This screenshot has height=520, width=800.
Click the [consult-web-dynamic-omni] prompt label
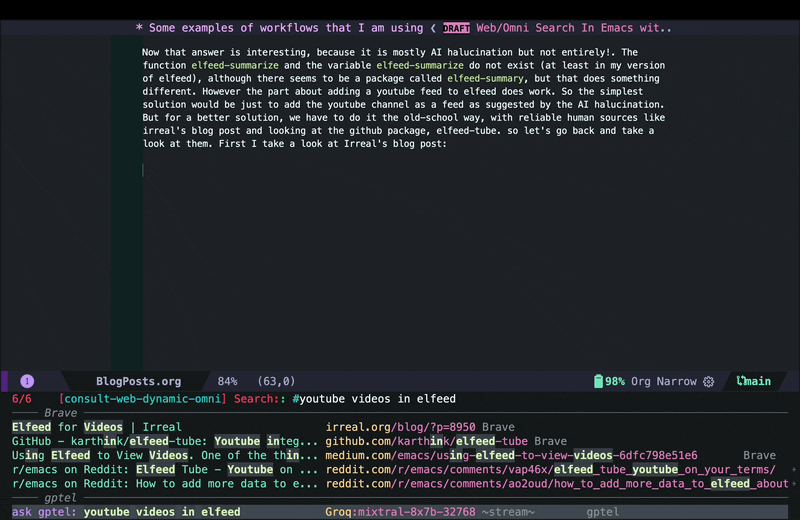click(142, 399)
